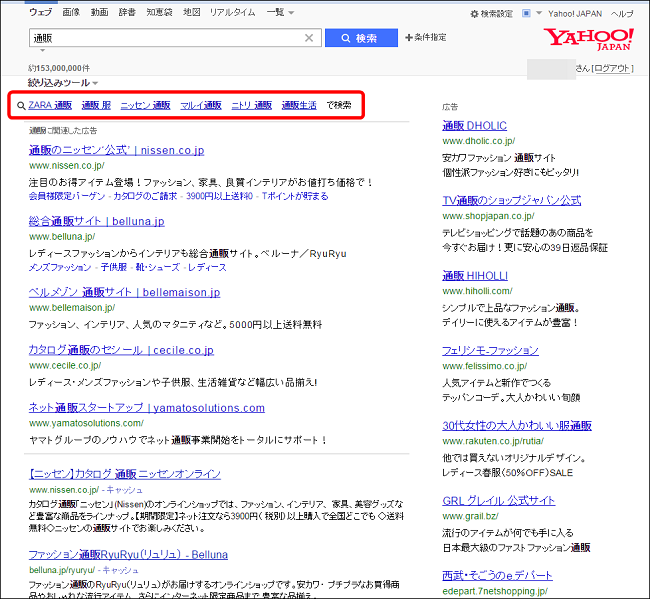The width and height of the screenshot is (650, 599).
Task: Open the 西武・そごうのeデパート ad
Action: tap(497, 576)
